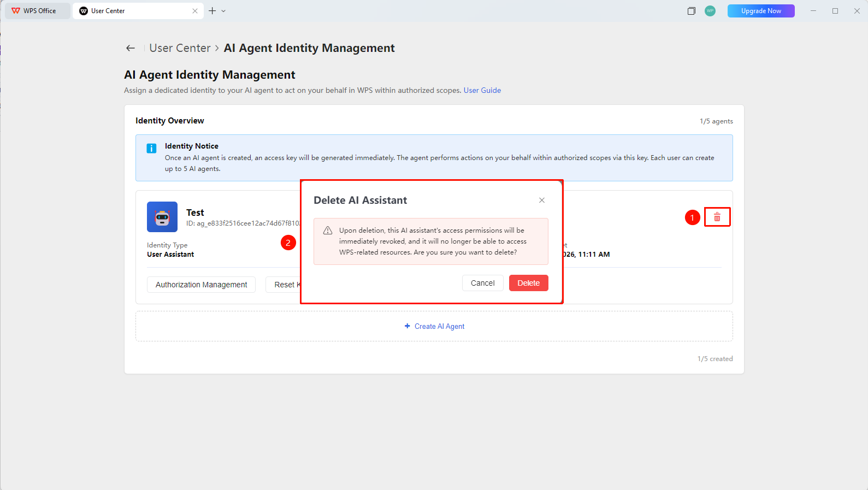
Task: Click the Test agent robot avatar
Action: pyautogui.click(x=162, y=217)
